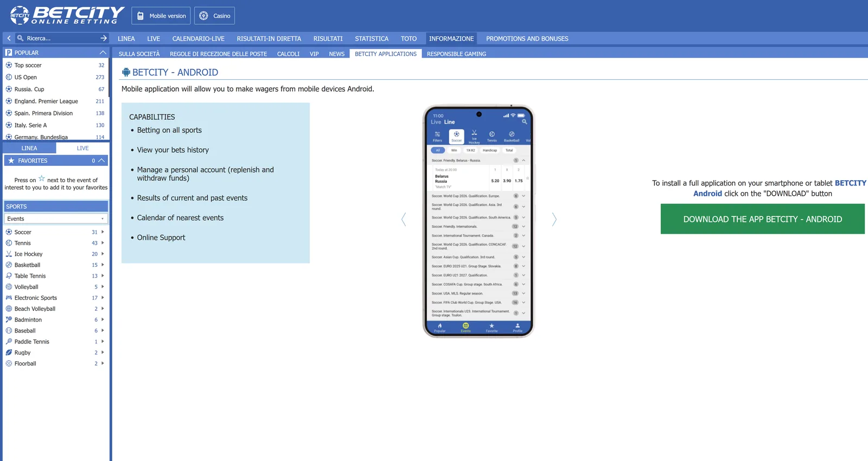Viewport: 868px width, 461px height.
Task: Click the Baseball sport icon
Action: 9,331
